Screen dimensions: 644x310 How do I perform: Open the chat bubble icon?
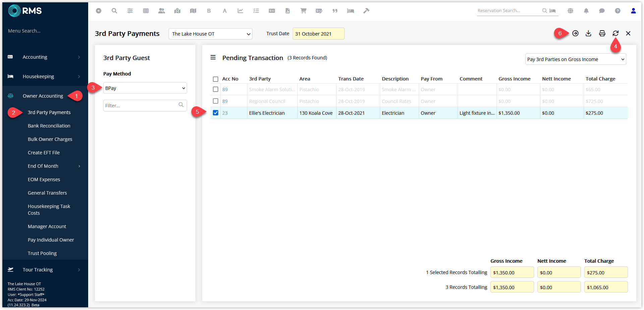click(602, 11)
